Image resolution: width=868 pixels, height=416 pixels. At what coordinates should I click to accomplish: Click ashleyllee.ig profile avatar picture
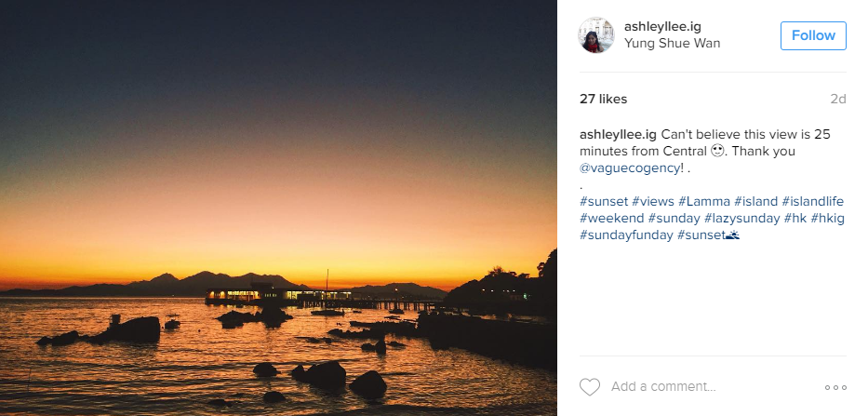[595, 35]
